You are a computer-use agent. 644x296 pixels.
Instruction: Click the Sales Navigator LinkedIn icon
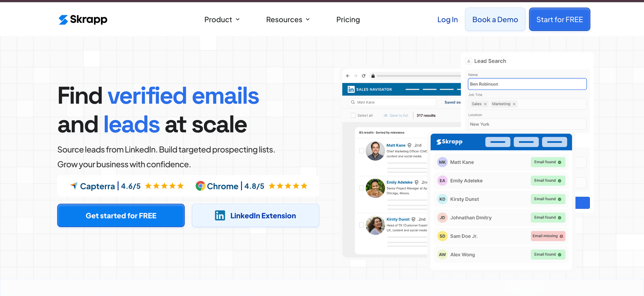[x=351, y=89]
